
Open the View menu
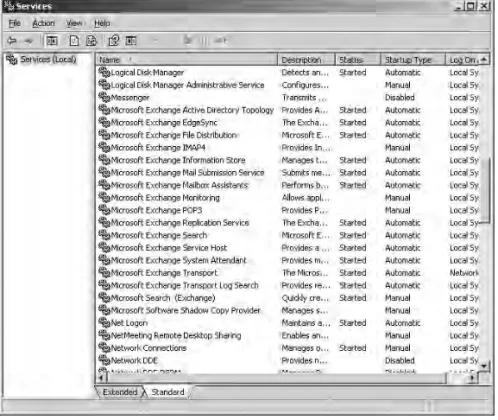pyautogui.click(x=74, y=23)
